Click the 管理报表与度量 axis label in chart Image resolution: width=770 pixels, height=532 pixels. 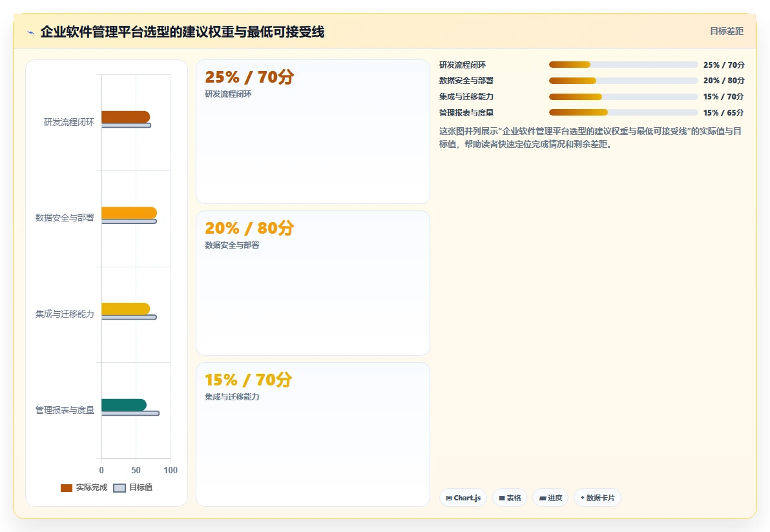[65, 410]
